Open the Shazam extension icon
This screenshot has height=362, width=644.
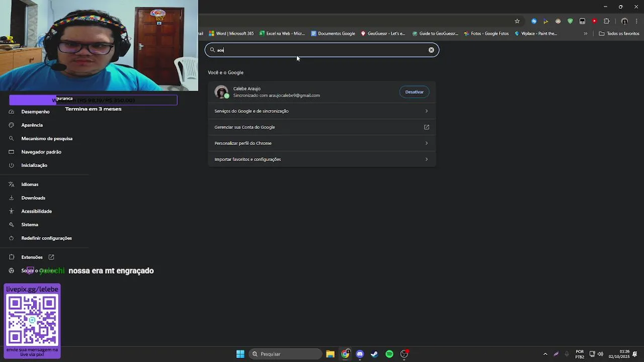tap(534, 21)
